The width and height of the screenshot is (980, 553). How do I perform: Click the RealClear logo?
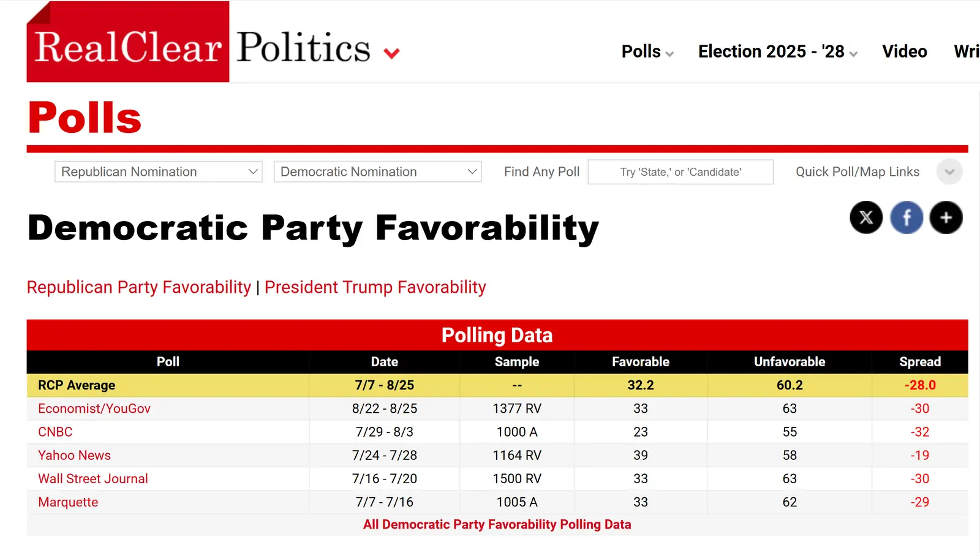click(x=128, y=47)
